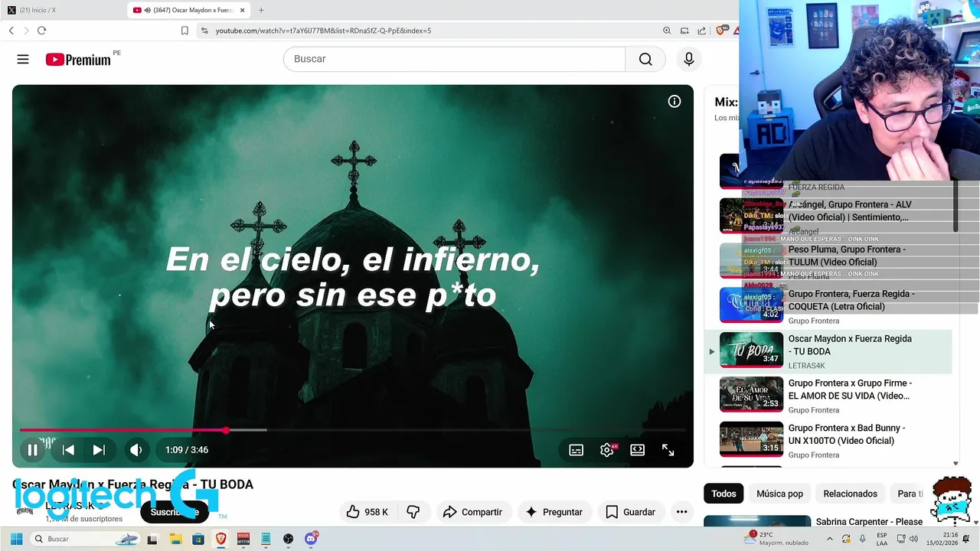Like the video with 958 K
The height and width of the screenshot is (551, 980).
pyautogui.click(x=367, y=512)
